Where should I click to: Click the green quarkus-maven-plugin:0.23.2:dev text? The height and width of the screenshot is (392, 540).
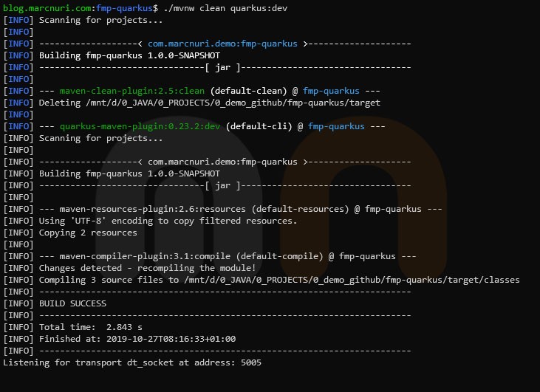coord(140,126)
